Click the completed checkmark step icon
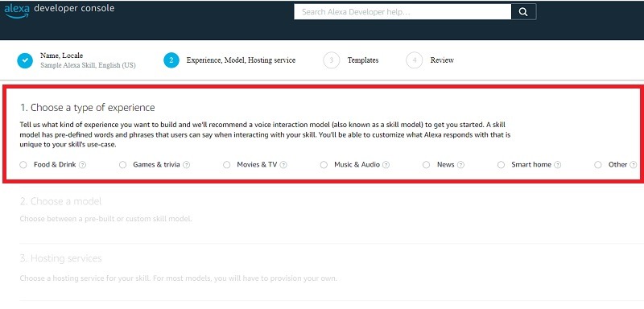 [25, 60]
